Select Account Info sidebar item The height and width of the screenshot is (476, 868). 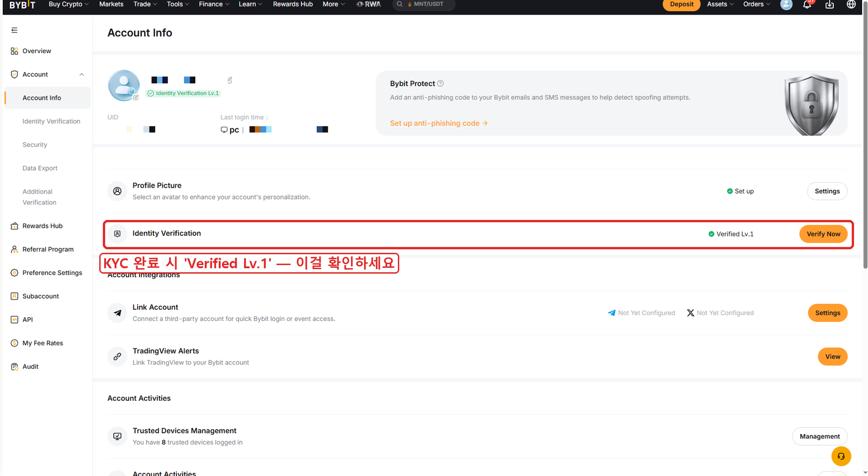point(48,98)
